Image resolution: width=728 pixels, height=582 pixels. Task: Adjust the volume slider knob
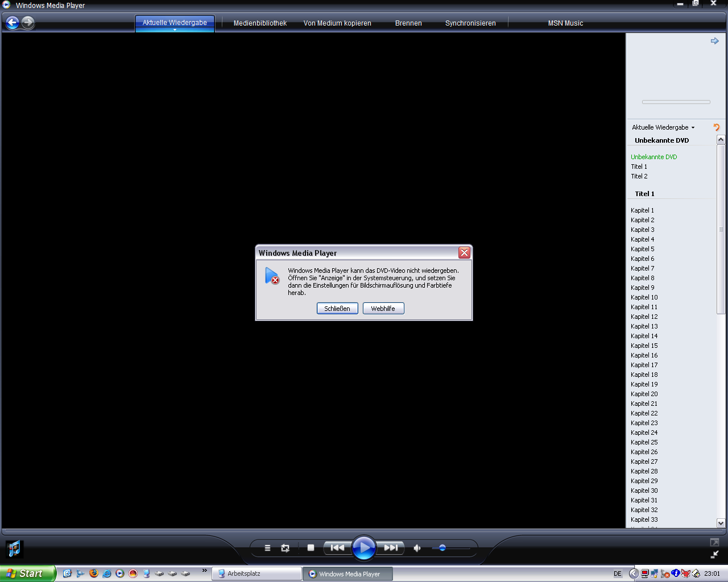pyautogui.click(x=442, y=548)
